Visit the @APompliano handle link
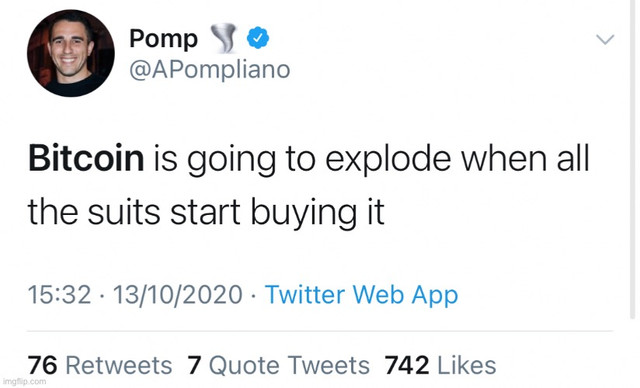The image size is (640, 388). coord(210,70)
